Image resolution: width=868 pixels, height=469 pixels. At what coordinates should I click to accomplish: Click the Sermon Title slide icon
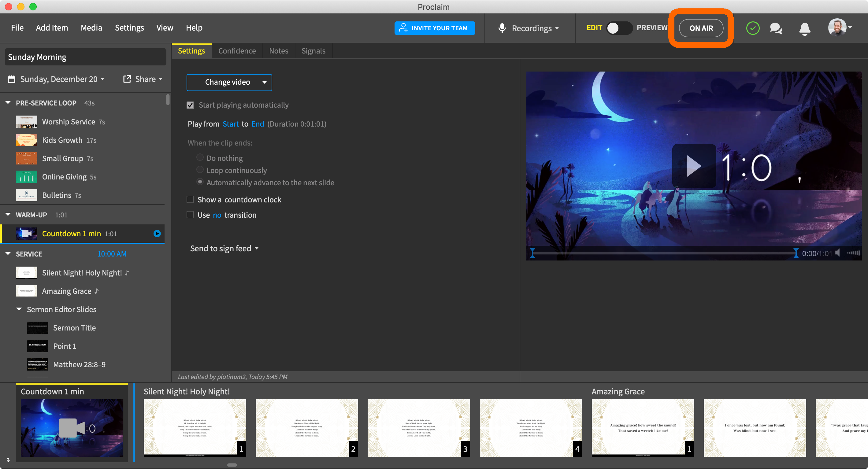pos(38,328)
